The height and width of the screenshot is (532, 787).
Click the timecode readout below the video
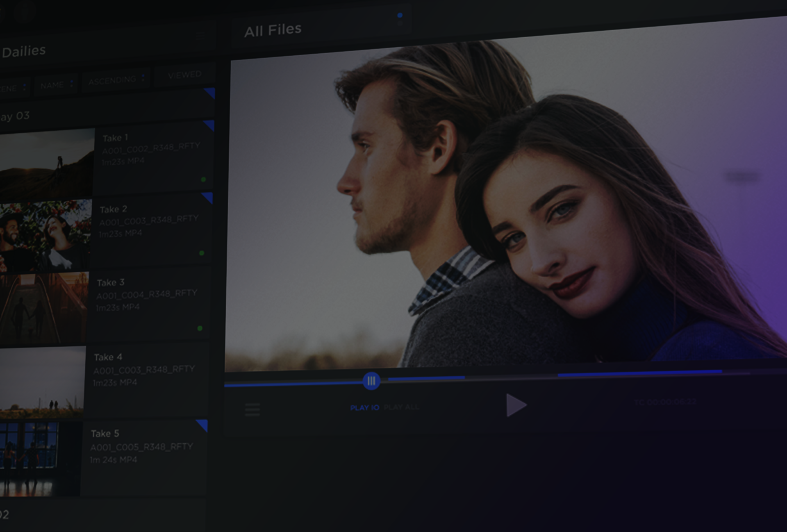click(x=665, y=402)
